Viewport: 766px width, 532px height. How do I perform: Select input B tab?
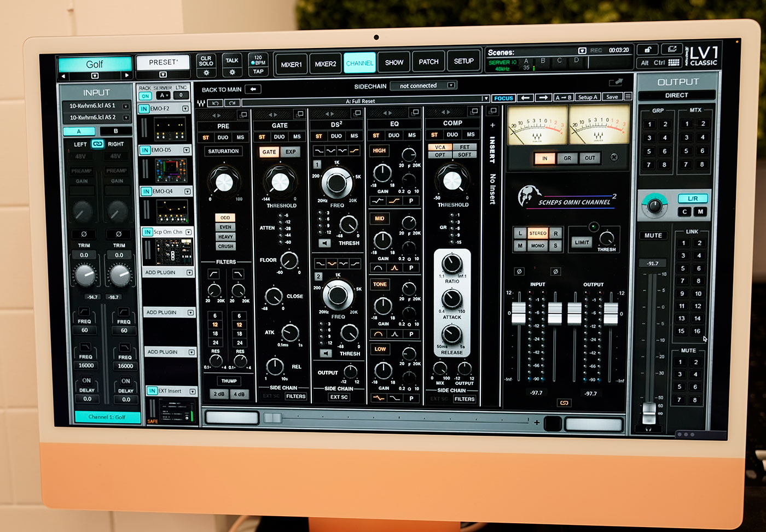[115, 131]
